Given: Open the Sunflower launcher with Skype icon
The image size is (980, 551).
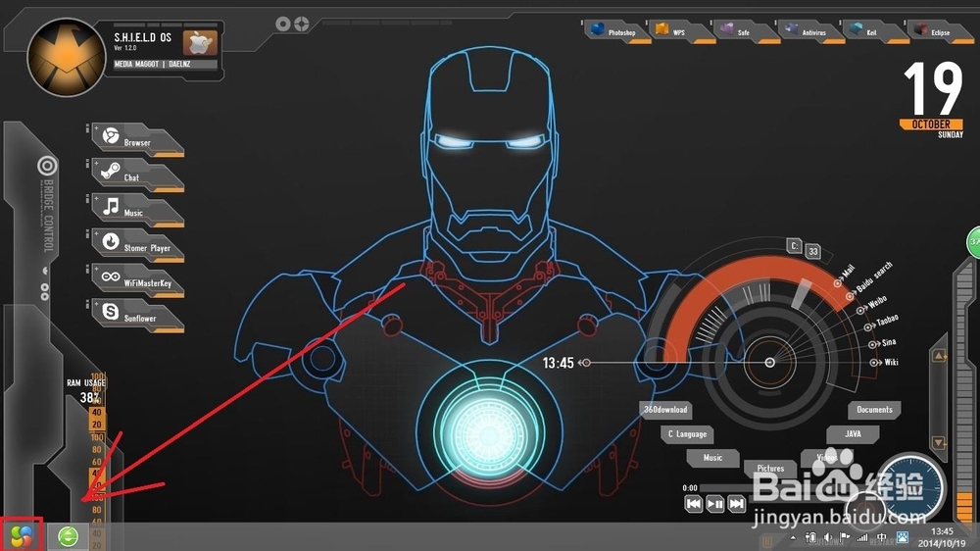Looking at the screenshot, I should point(137,315).
